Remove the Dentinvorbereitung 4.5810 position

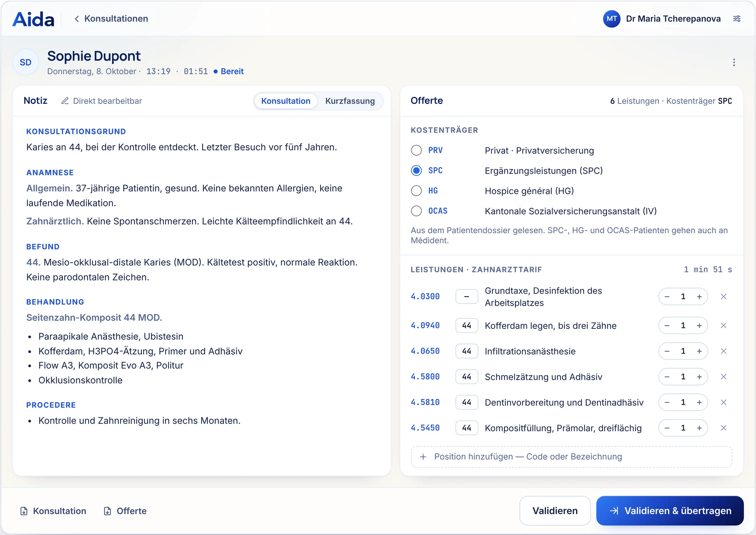(x=723, y=402)
